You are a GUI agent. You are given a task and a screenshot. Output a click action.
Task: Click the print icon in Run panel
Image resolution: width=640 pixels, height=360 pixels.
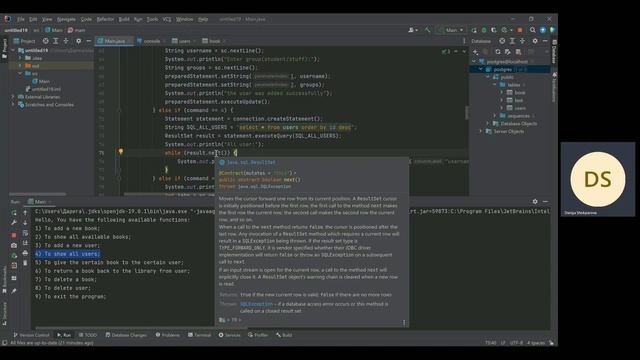coord(25,253)
